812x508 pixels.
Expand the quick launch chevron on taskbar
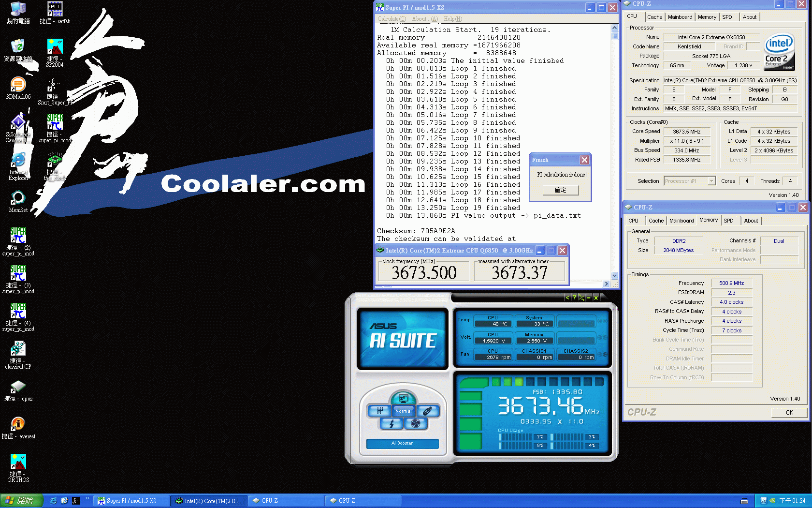coord(87,498)
